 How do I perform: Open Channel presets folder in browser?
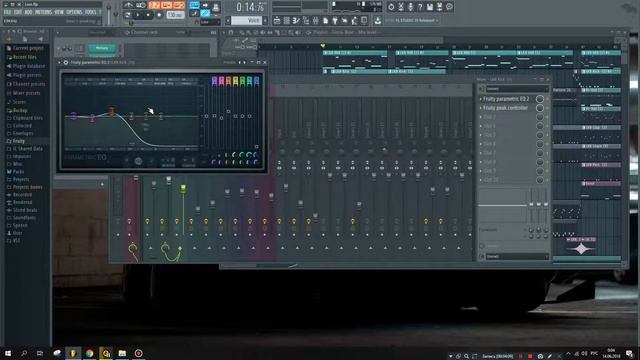pos(29,84)
